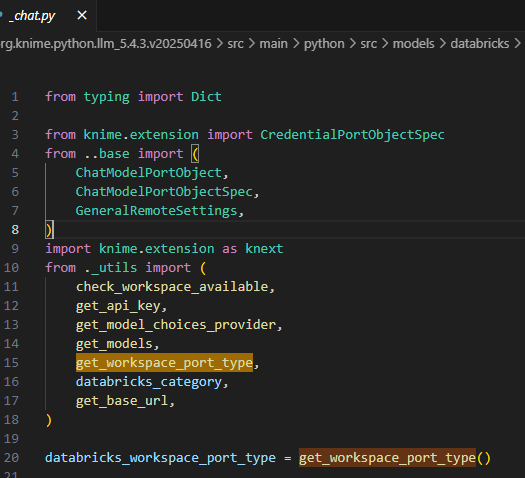Open the 'src' breadcrumb after llm_5.4.3.v20250416

[235, 44]
